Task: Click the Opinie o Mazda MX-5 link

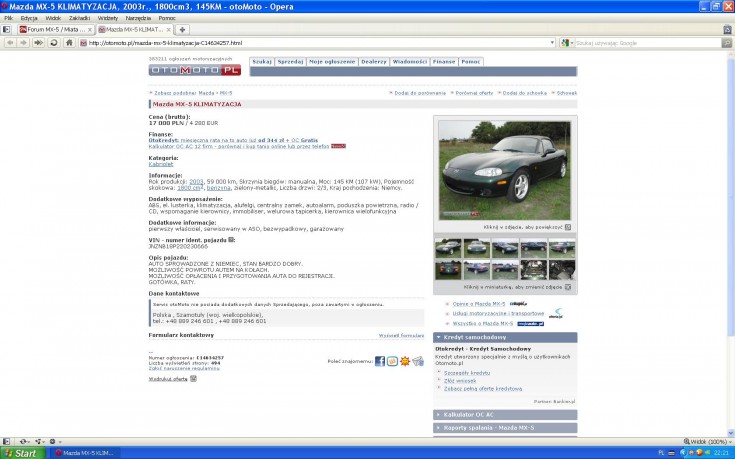Action: [479, 304]
